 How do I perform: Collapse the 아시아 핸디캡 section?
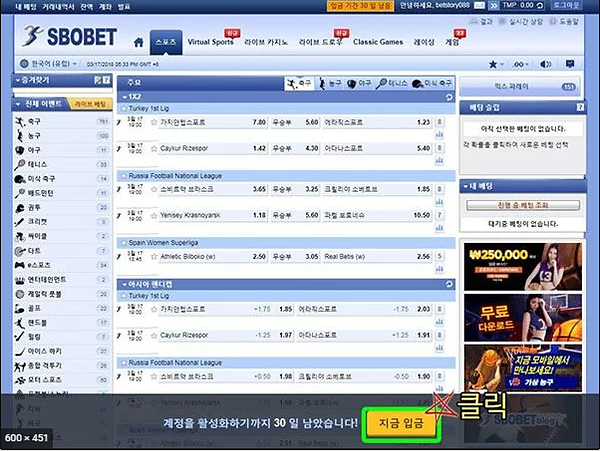(124, 284)
